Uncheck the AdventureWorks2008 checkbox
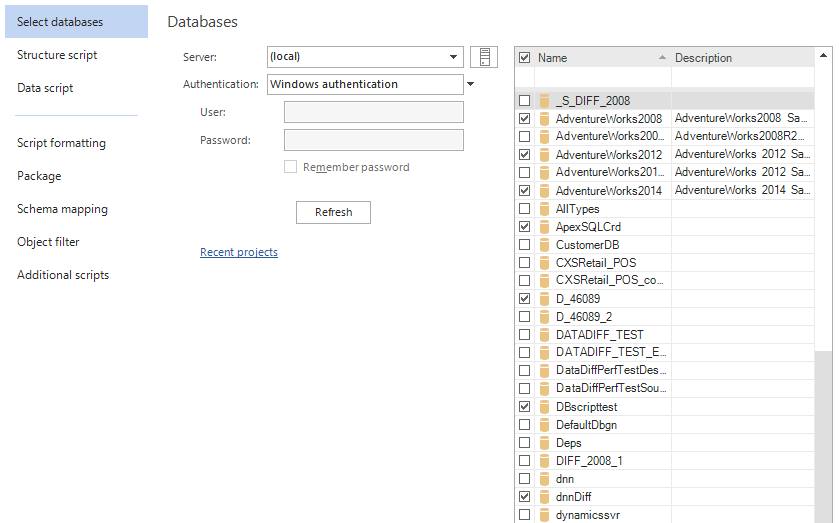 click(x=524, y=118)
